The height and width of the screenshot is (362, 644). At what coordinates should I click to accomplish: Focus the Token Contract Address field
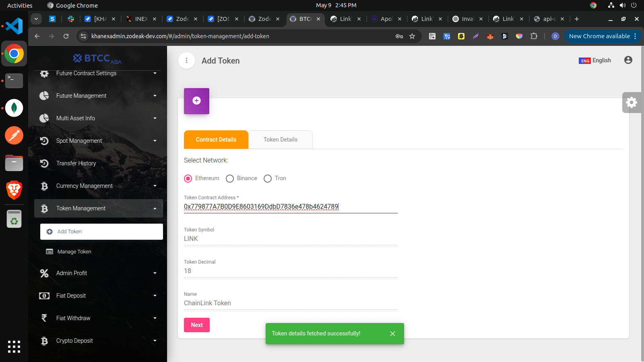tap(291, 207)
